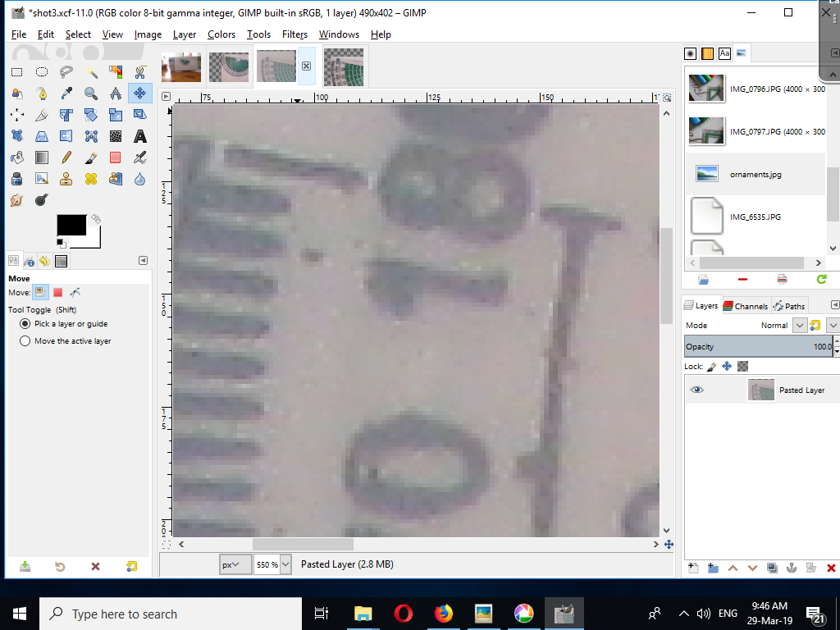Switch to the Channels tab
The height and width of the screenshot is (630, 840).
click(x=745, y=305)
